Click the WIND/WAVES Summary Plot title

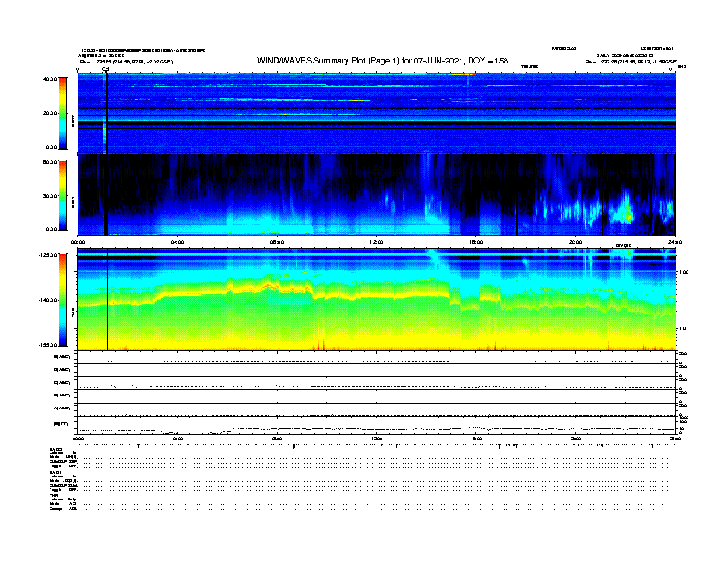382,61
